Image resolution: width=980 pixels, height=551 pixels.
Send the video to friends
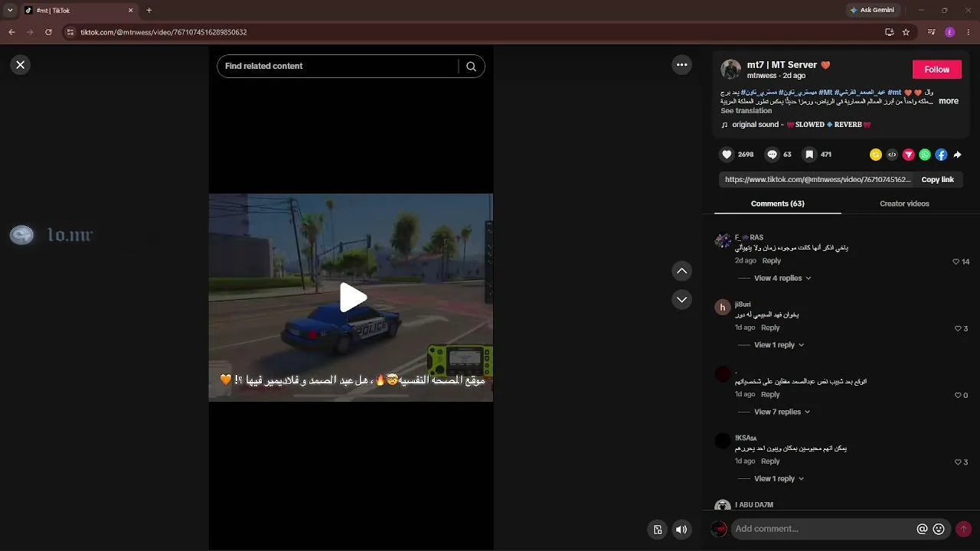pyautogui.click(x=909, y=155)
